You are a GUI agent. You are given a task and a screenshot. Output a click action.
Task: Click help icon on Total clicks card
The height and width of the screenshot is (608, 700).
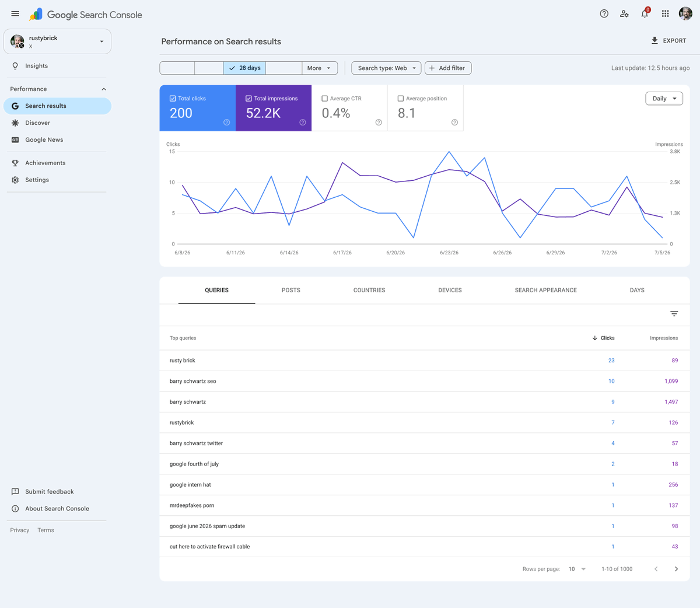pyautogui.click(x=227, y=123)
